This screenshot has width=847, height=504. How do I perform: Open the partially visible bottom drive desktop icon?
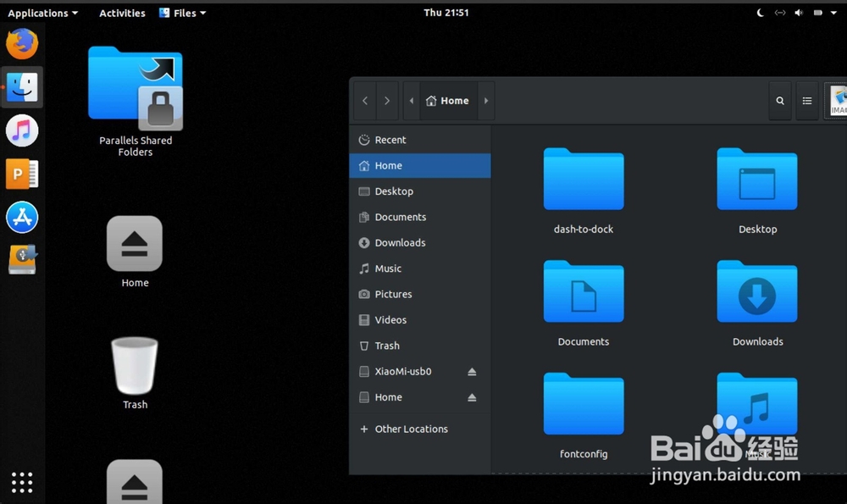click(x=135, y=481)
